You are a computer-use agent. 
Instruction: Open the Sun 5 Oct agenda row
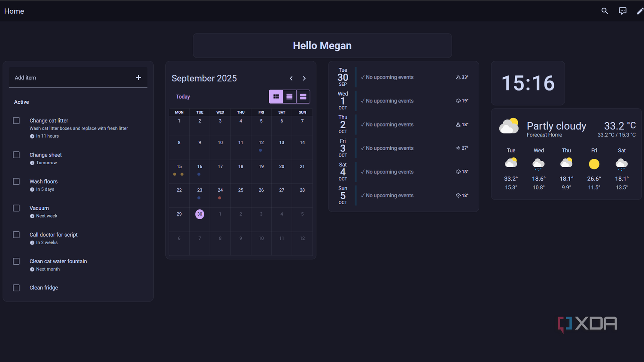click(404, 196)
